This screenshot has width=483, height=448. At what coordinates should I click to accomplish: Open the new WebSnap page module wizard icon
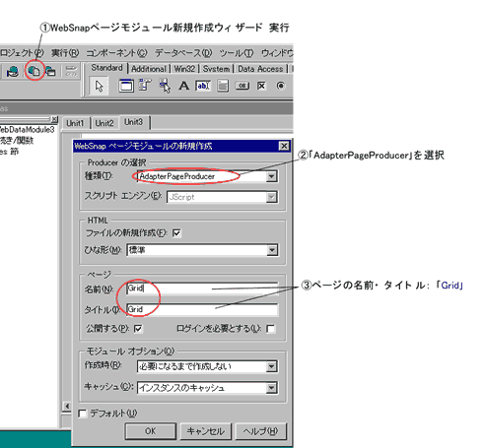[x=34, y=71]
